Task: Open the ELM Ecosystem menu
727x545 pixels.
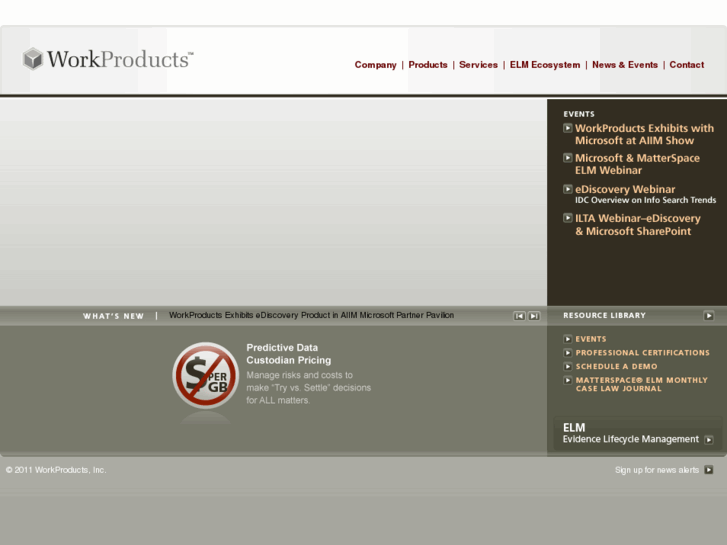Action: [545, 65]
